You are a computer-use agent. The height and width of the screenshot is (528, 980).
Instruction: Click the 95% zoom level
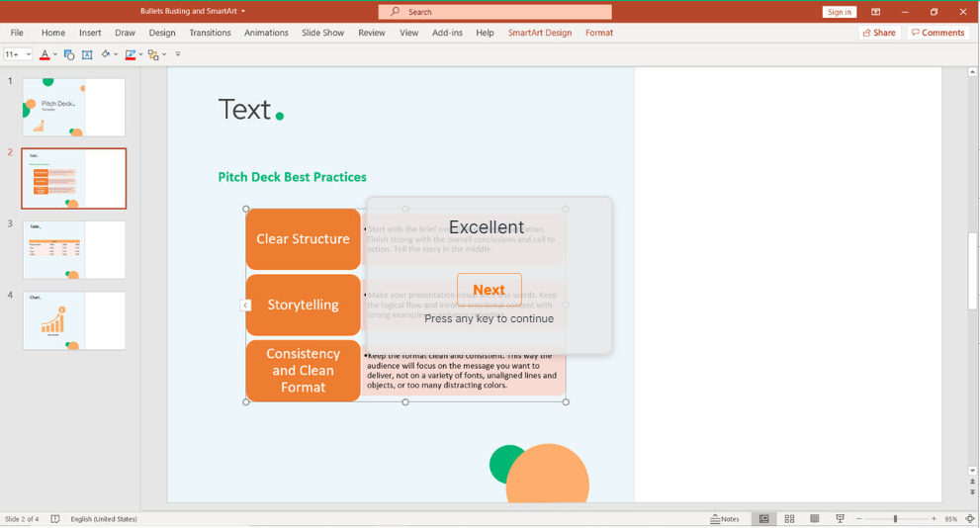click(950, 519)
